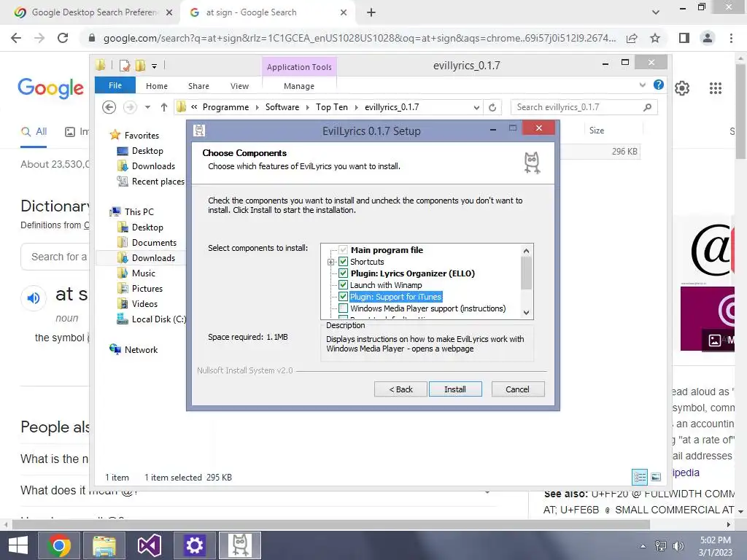Expand the Shortcuts tree node
The width and height of the screenshot is (747, 560).
coord(330,262)
